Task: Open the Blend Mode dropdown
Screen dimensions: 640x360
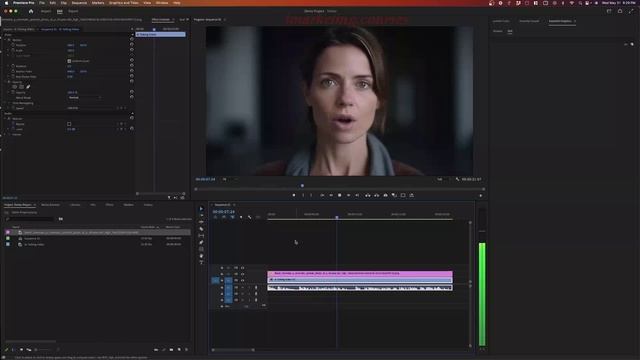Action: pyautogui.click(x=84, y=98)
